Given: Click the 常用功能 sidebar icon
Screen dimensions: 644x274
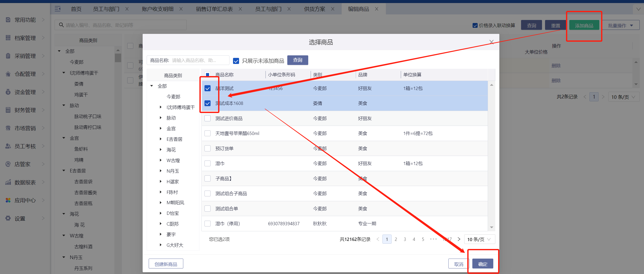Looking at the screenshot, I should coord(8,20).
